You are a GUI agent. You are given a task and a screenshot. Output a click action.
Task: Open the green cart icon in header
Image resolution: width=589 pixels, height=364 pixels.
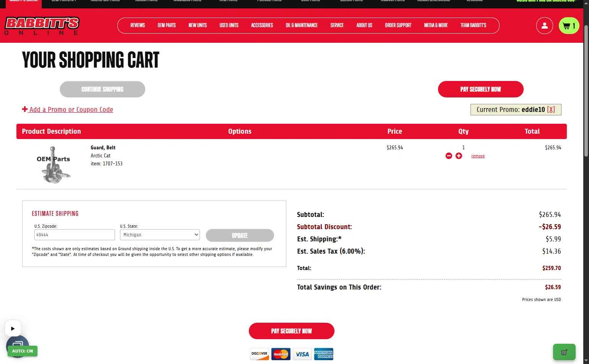coord(569,26)
